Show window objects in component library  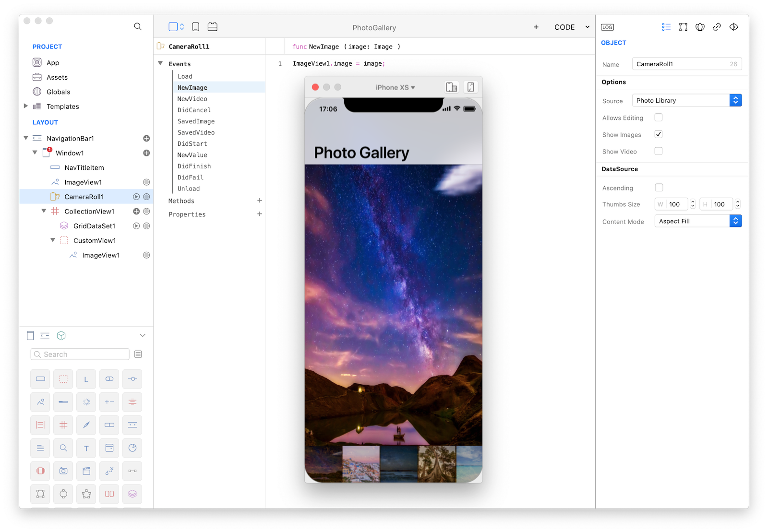(30, 336)
